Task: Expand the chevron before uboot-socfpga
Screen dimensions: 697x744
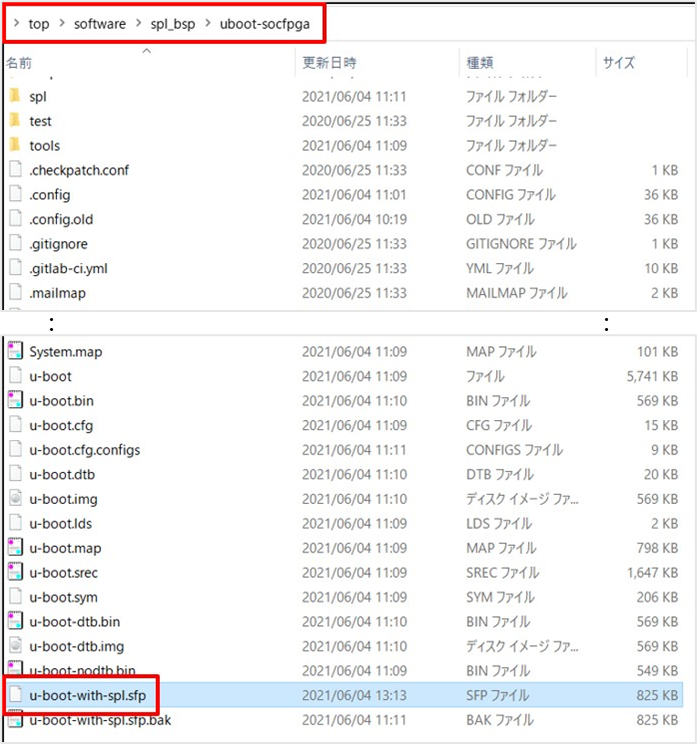Action: (207, 23)
